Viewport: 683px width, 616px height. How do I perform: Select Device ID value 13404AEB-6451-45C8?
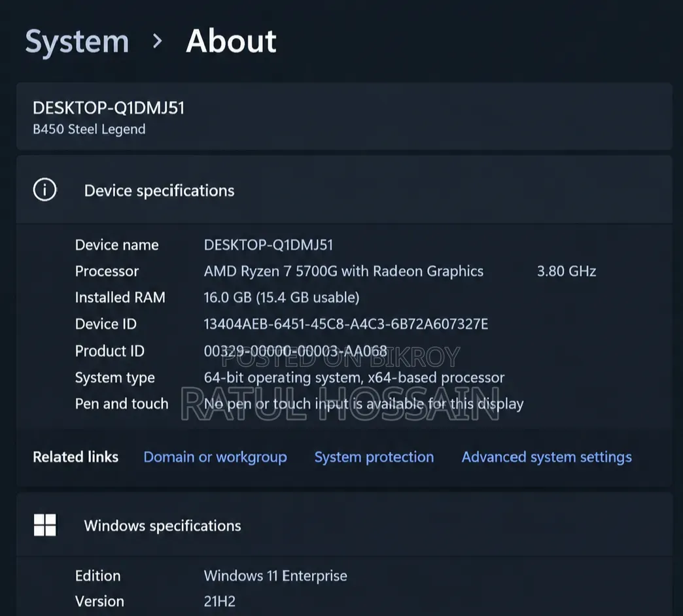tap(346, 324)
